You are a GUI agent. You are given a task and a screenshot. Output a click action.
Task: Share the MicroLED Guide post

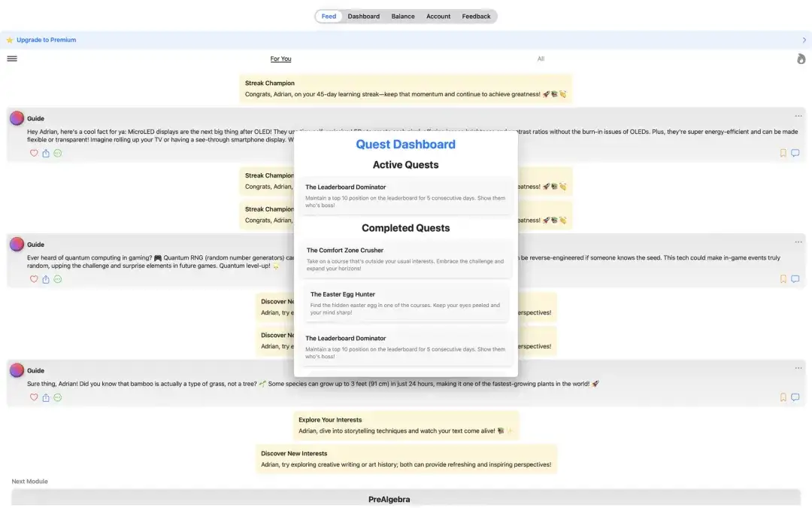(46, 153)
